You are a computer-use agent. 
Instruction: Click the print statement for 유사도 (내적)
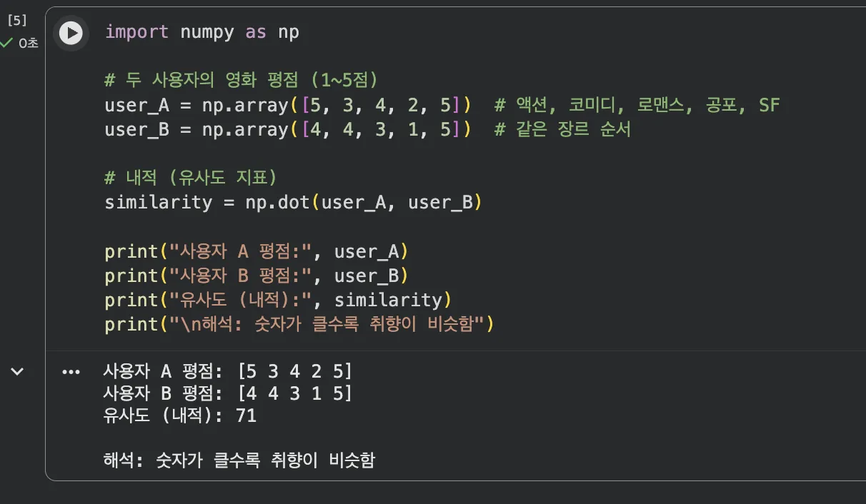[x=279, y=300]
